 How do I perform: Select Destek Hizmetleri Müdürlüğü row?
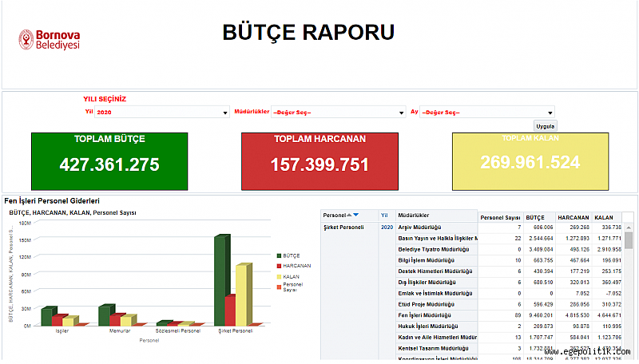[x=435, y=271]
